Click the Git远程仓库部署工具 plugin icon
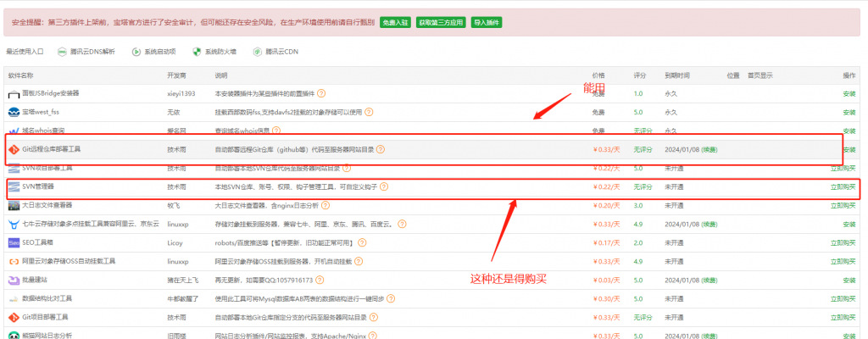Viewport: 868px width, 339px height. (14, 149)
